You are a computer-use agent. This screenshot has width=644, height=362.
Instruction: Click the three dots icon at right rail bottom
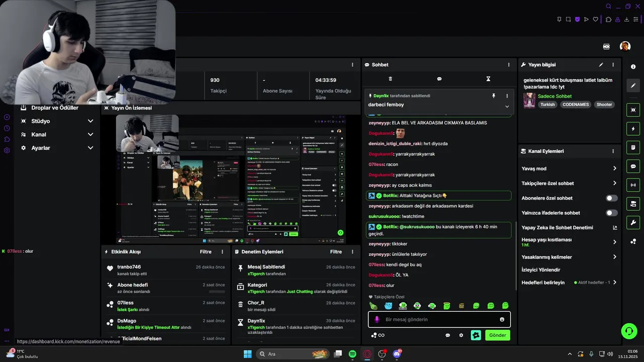click(633, 241)
